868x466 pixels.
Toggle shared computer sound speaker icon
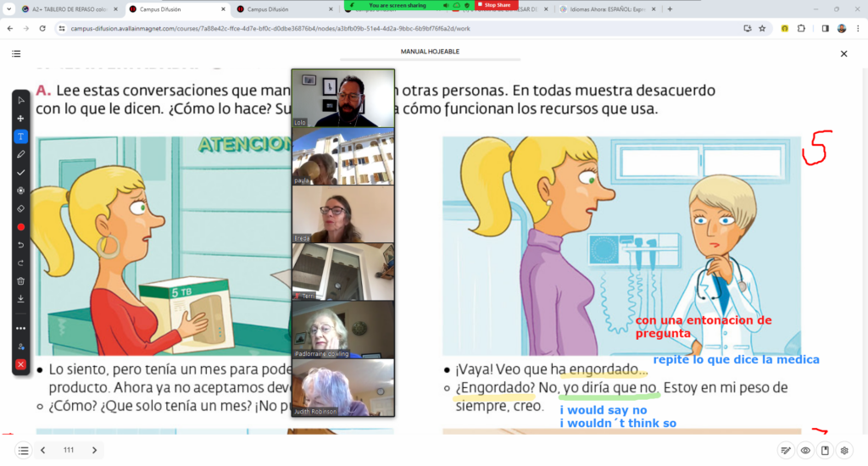[446, 5]
